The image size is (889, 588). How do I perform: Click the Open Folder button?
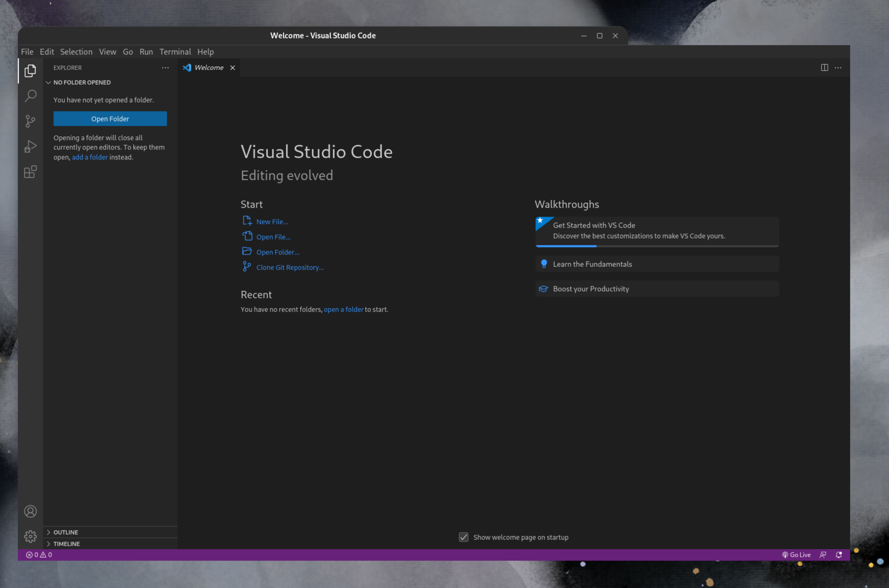click(x=110, y=118)
